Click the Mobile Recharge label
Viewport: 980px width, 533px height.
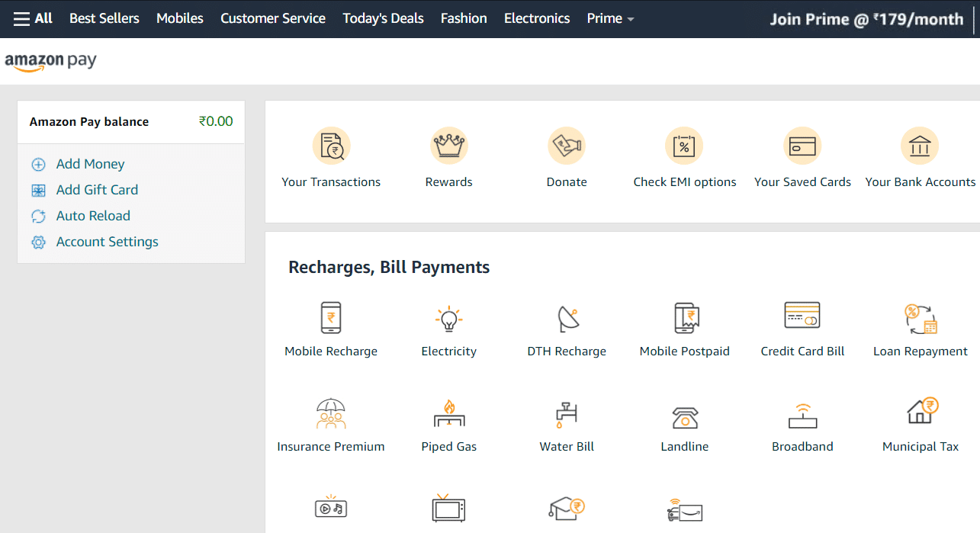331,352
